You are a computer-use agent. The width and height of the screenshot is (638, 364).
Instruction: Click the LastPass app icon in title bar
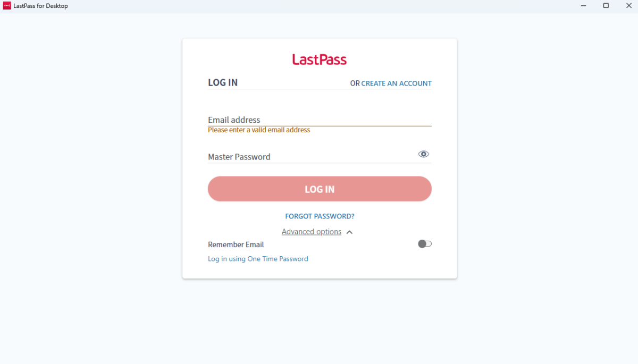[7, 6]
